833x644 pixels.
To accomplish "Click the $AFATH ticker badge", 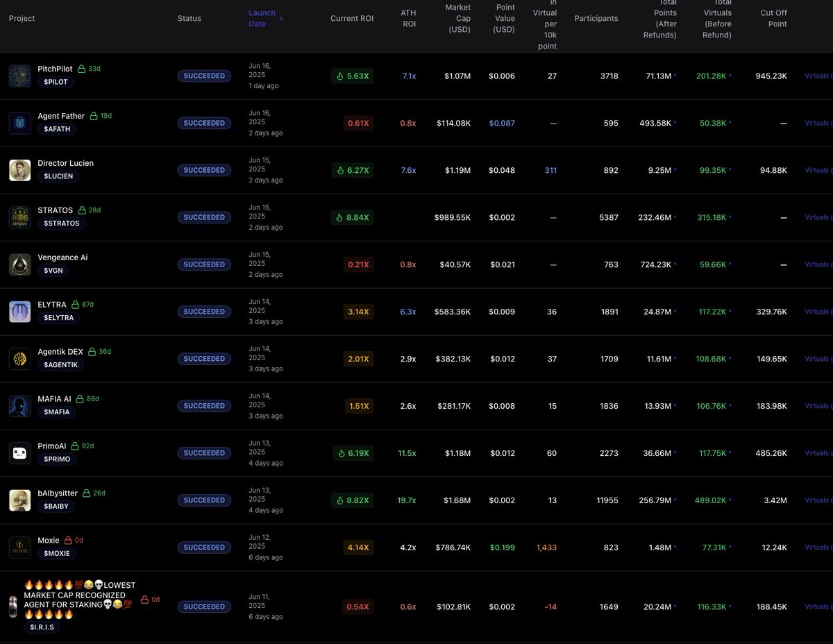I will pyautogui.click(x=56, y=129).
